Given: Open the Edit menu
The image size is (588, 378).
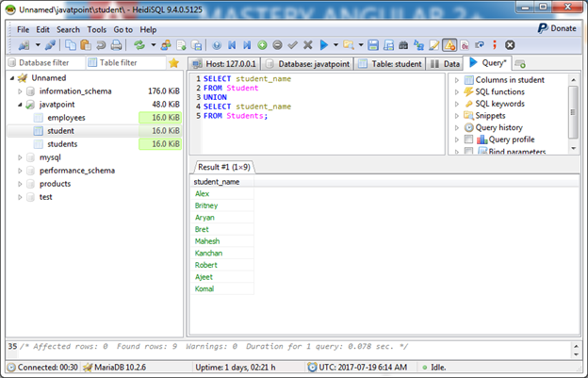Looking at the screenshot, I should 42,29.
